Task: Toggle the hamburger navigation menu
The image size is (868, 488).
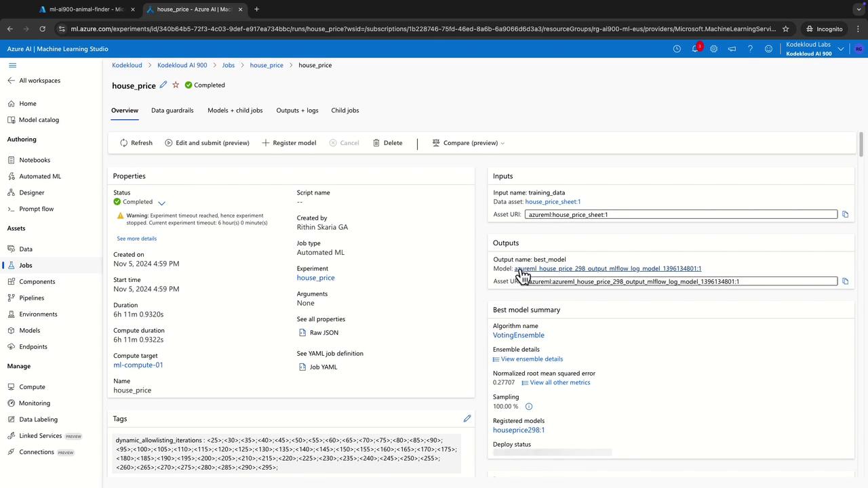Action: [12, 65]
